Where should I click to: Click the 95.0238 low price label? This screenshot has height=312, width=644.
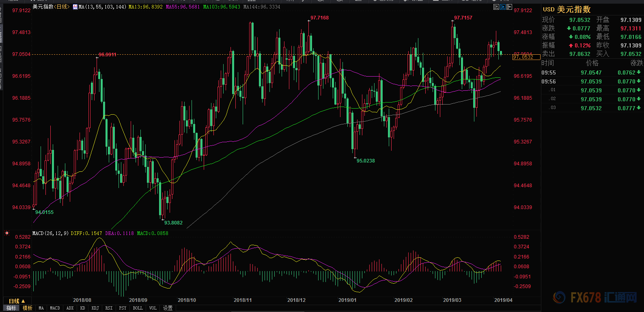pos(366,161)
